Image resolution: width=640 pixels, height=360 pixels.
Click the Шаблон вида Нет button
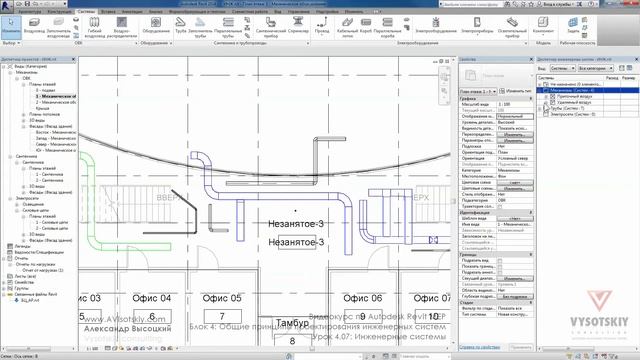pyautogui.click(x=515, y=219)
